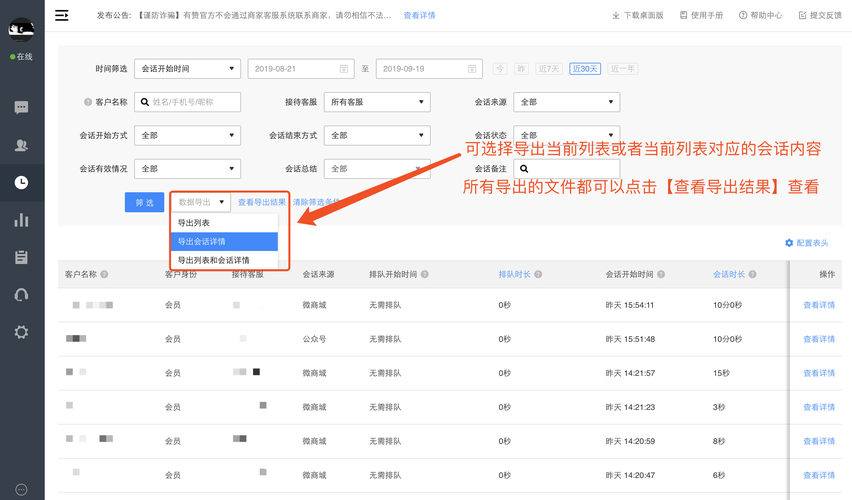Viewport: 852px width, 500px height.
Task: Open the clipboard notes sidebar icon
Action: pyautogui.click(x=21, y=257)
